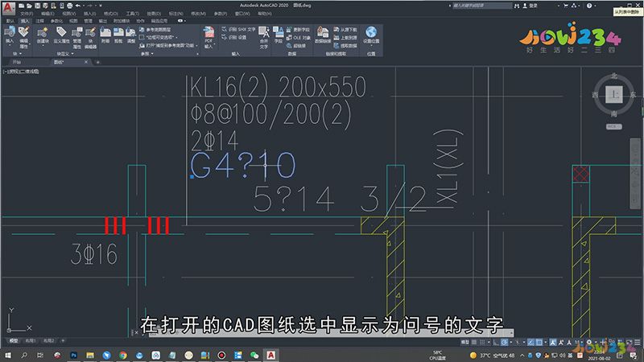
Task: Select the KL16(2) 200x550 text
Action: tap(278, 87)
